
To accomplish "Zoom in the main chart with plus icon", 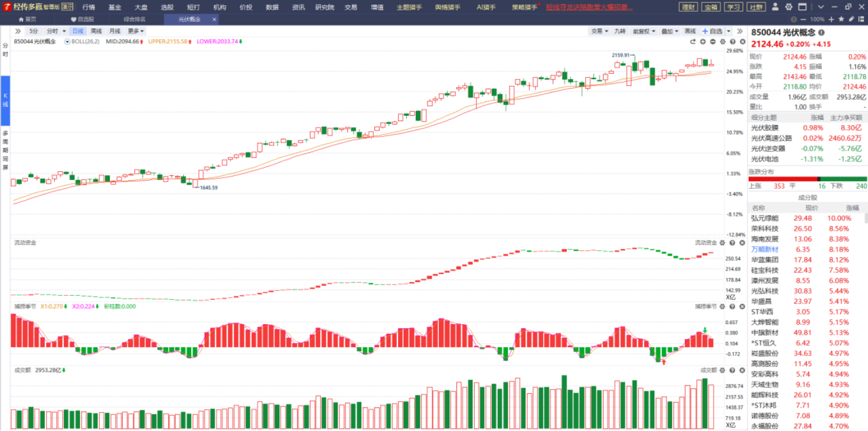I will pos(703,42).
